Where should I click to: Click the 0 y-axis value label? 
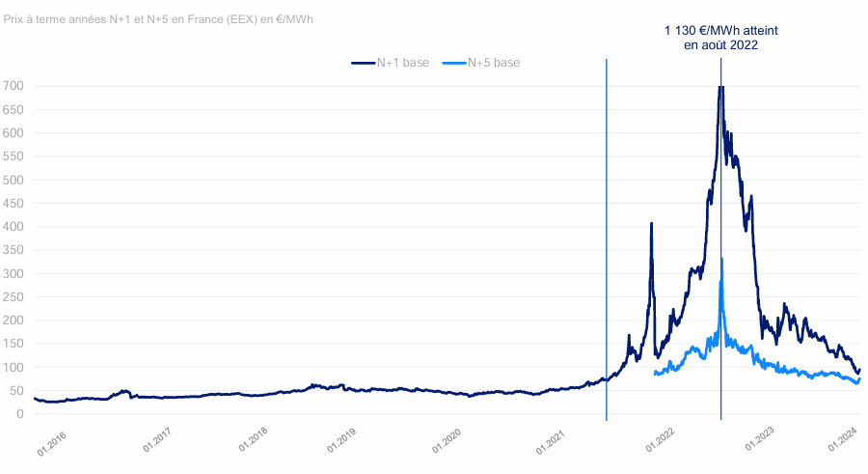pyautogui.click(x=19, y=414)
